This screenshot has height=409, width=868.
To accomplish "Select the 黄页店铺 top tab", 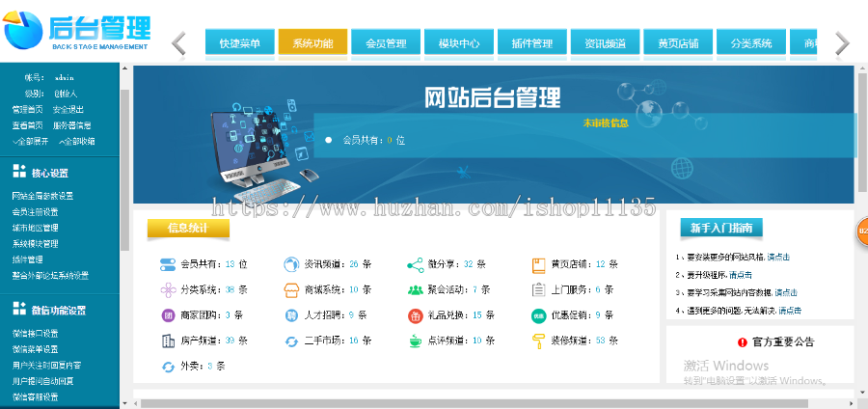I will [678, 43].
